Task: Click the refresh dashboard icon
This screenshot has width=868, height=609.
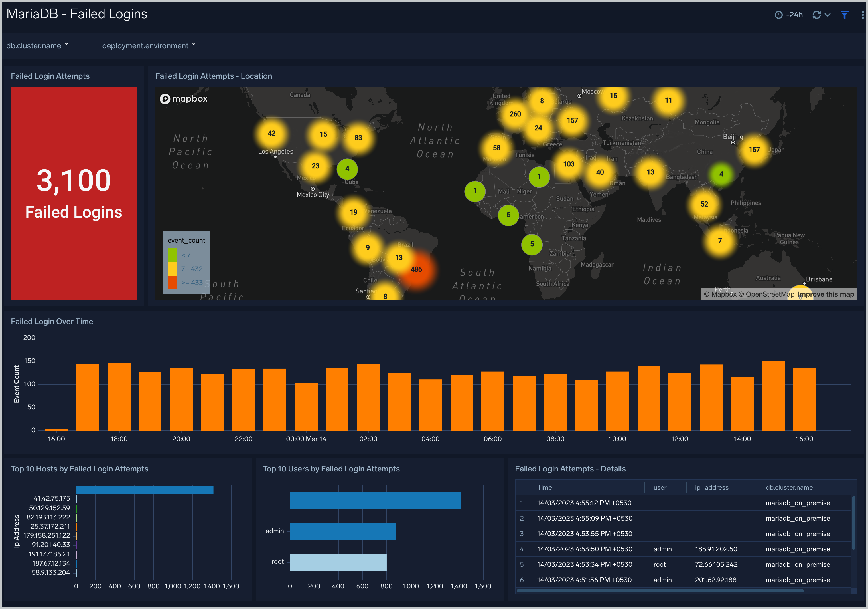Action: [817, 15]
